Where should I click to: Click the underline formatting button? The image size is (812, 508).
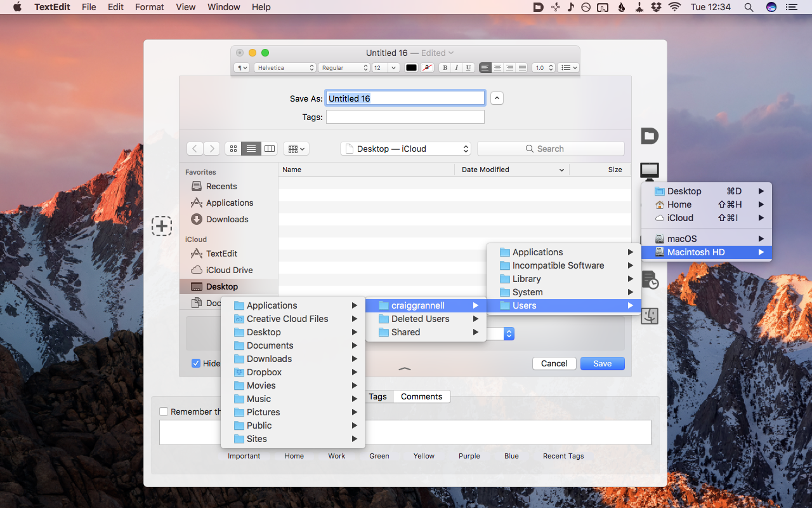coord(468,68)
